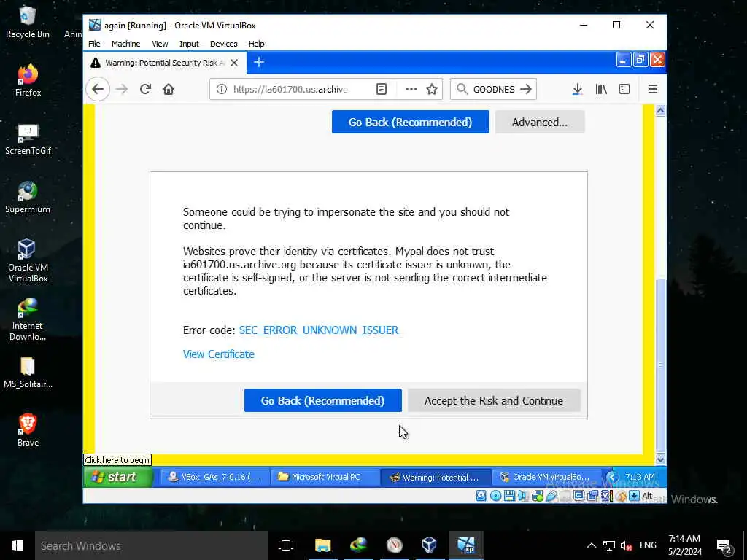The height and width of the screenshot is (560, 747).
Task: Reload the current page
Action: 145,89
